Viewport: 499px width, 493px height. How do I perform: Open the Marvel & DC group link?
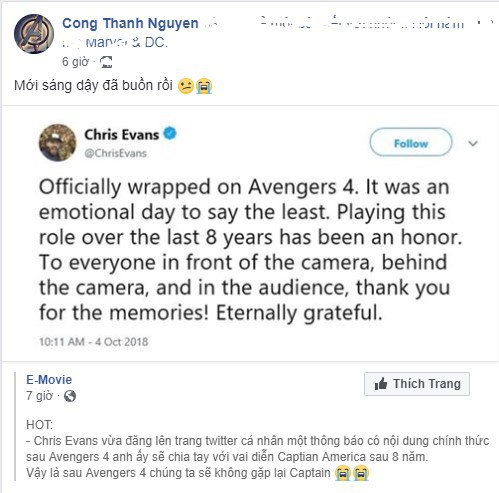click(x=127, y=43)
